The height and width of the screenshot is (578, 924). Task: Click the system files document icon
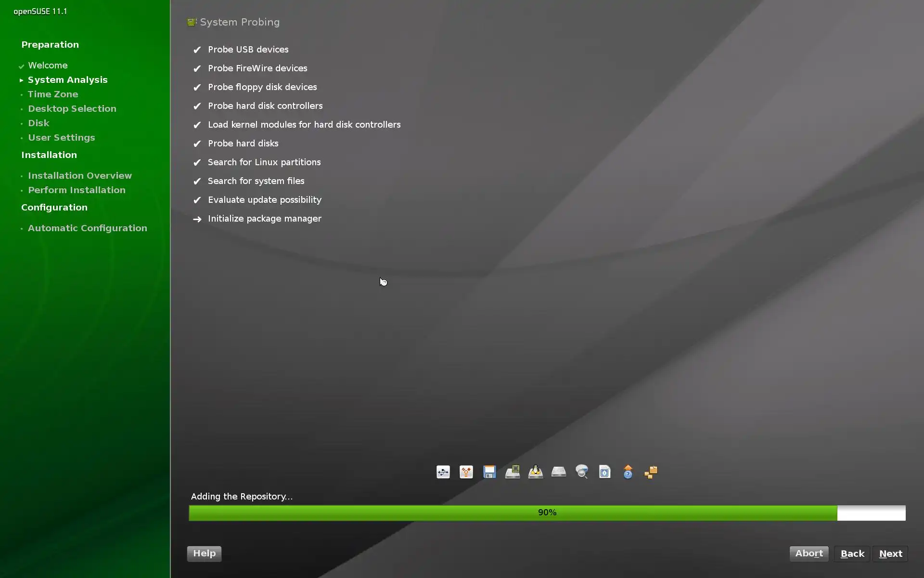tap(605, 472)
